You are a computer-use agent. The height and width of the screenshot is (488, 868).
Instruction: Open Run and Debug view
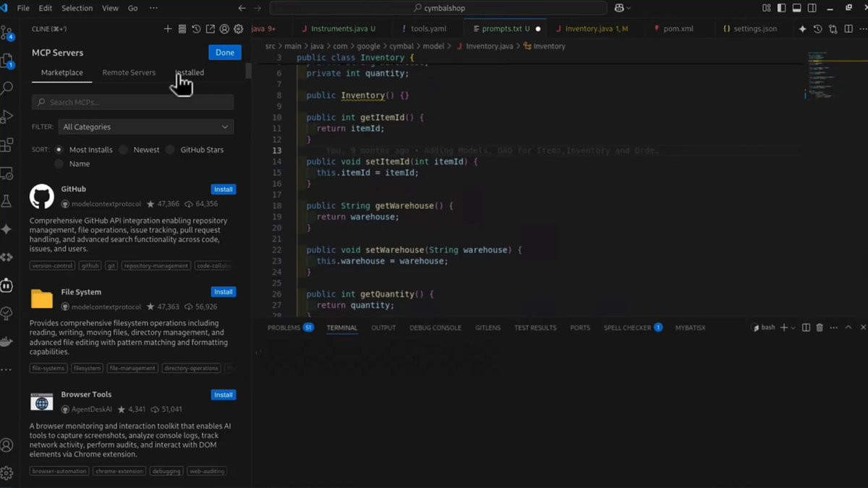coord(7,116)
